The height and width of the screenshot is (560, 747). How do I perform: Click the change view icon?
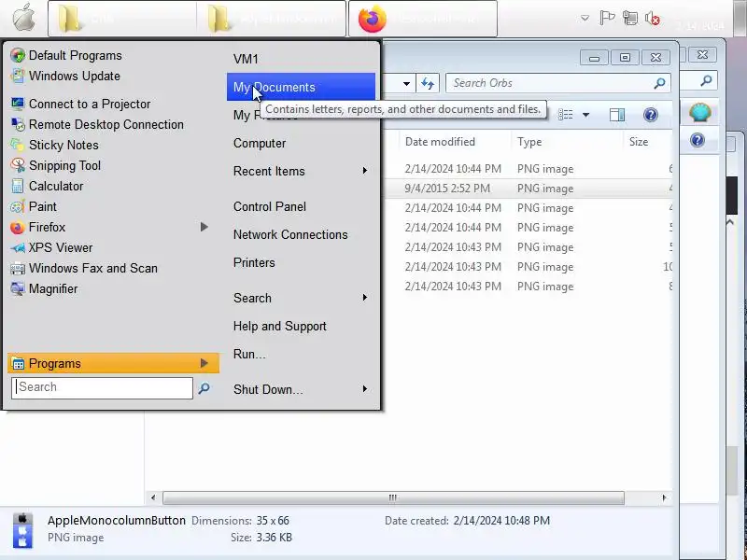pyautogui.click(x=566, y=115)
